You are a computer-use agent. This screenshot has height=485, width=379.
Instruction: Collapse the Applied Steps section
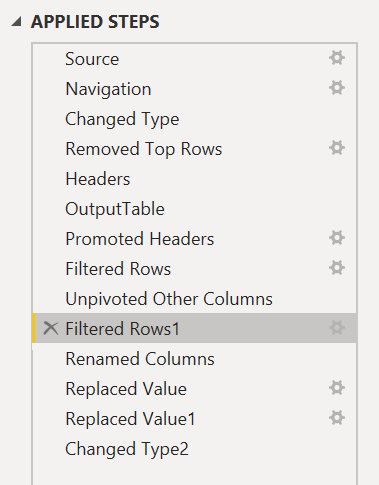[x=16, y=22]
